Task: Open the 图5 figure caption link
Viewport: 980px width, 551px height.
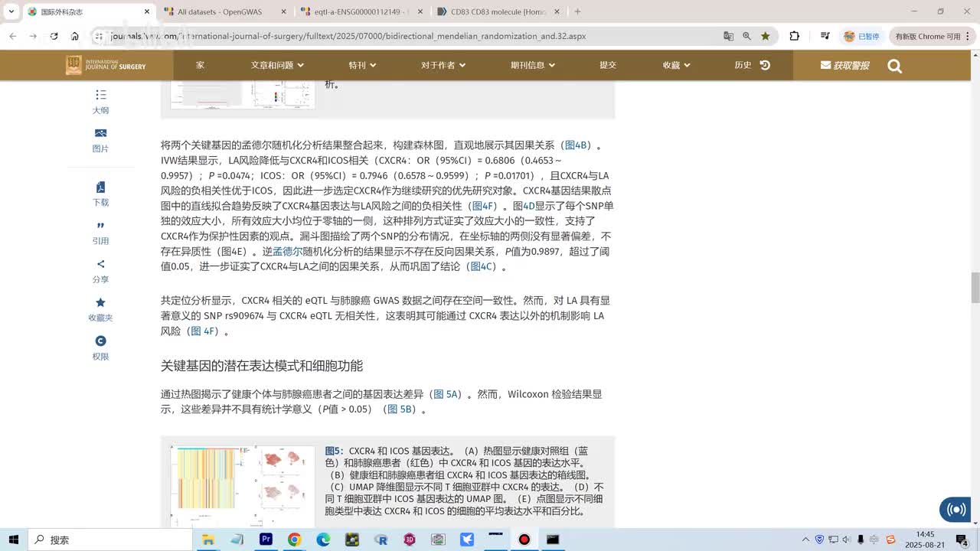Action: click(333, 451)
